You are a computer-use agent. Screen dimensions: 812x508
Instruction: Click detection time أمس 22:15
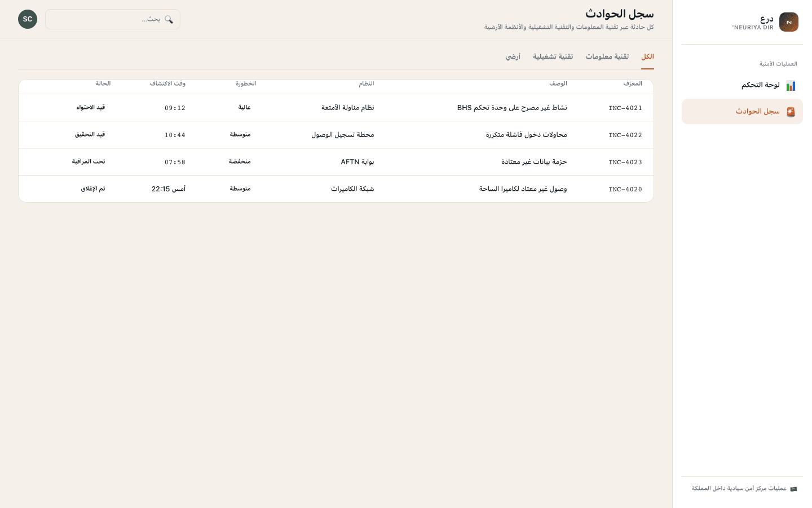click(x=168, y=189)
